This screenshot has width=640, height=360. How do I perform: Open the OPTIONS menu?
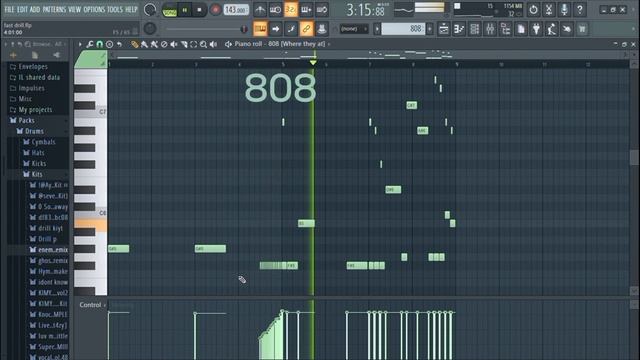pyautogui.click(x=94, y=9)
